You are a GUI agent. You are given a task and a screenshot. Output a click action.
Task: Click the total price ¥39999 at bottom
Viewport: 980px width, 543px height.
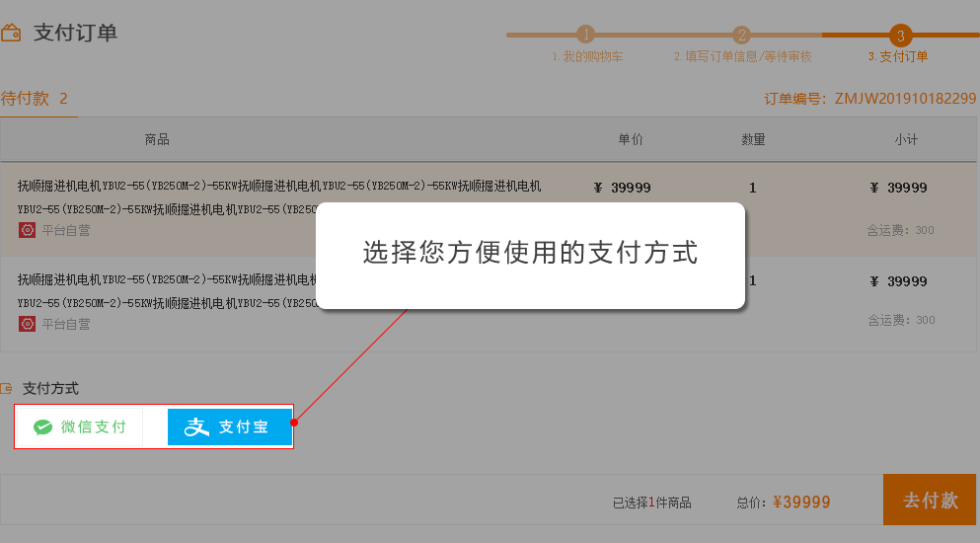pos(801,503)
